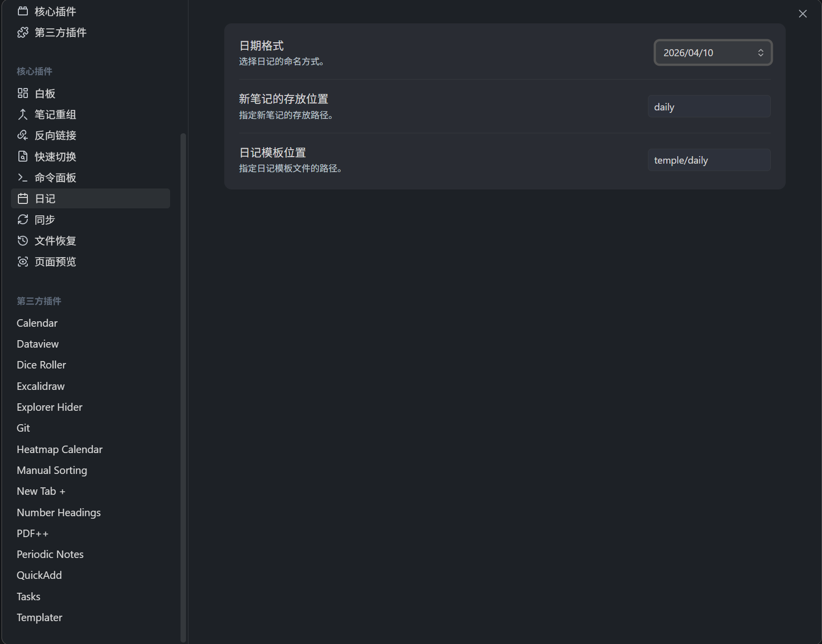Screen dimensions: 822x644
Task: Click the daily template path field
Action: [709, 160]
